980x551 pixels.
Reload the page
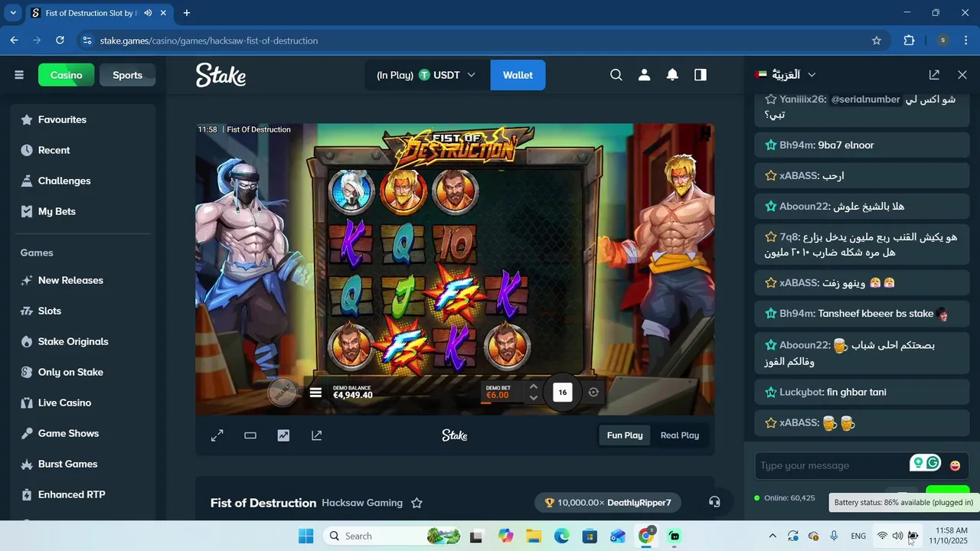pyautogui.click(x=60, y=41)
